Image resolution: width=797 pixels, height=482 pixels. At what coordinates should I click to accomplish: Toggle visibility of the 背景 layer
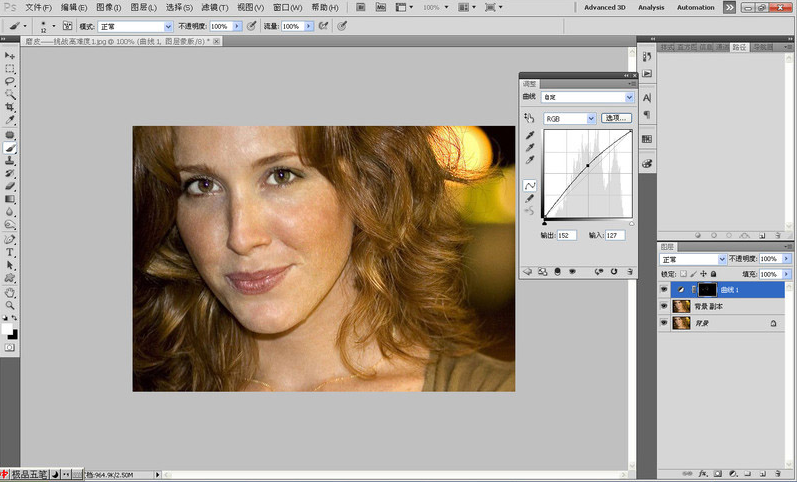coord(665,323)
